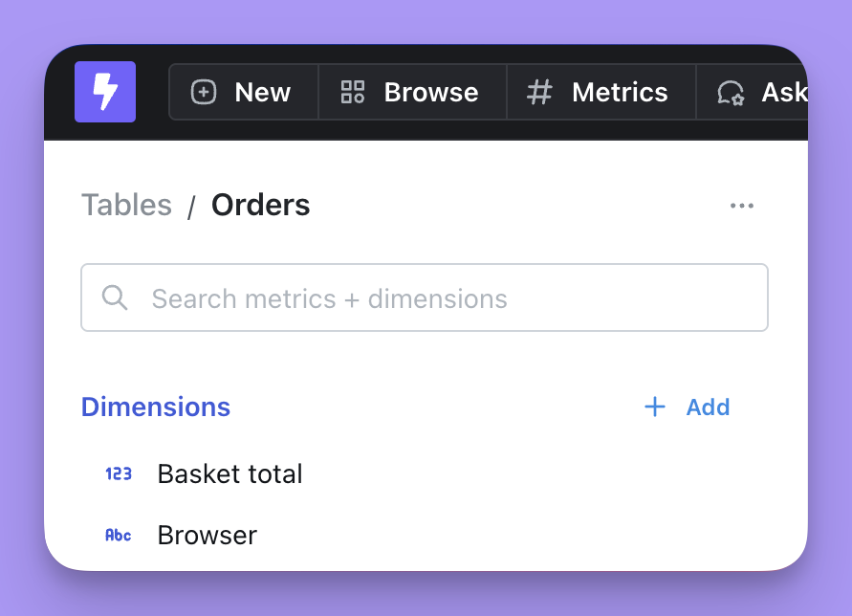Click the lightning bolt app logo
852x616 pixels.
pyautogui.click(x=105, y=92)
